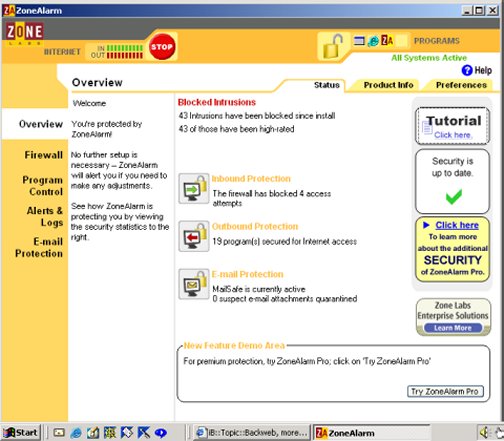Screen dimensions: 504x441
Task: Click '19 program(s) secured for Internet access'
Action: pos(285,241)
